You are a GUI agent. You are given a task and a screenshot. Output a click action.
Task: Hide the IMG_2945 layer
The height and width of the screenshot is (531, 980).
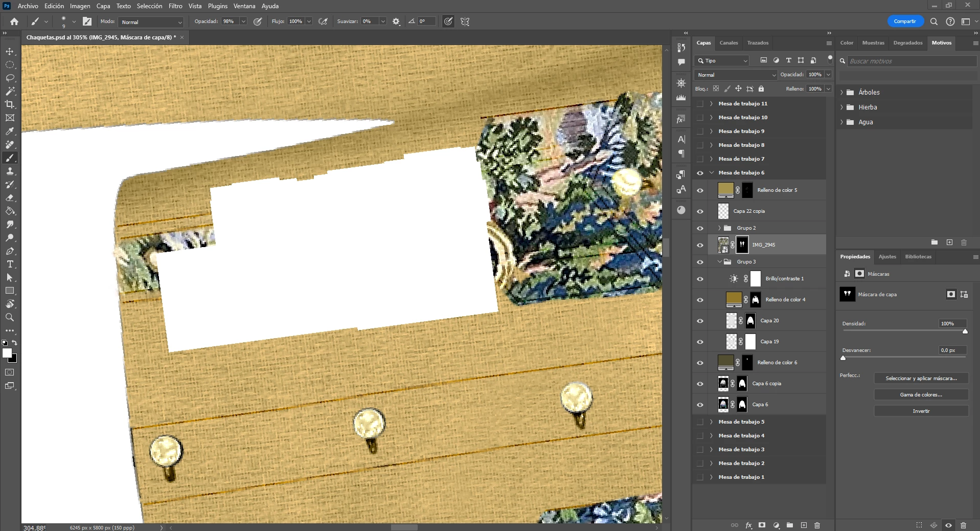700,245
